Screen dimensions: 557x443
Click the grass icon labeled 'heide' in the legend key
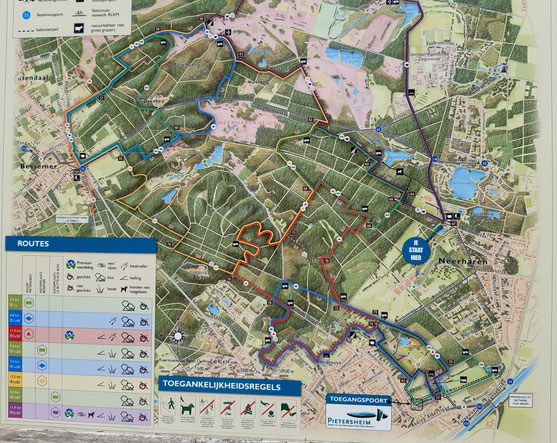point(100,290)
